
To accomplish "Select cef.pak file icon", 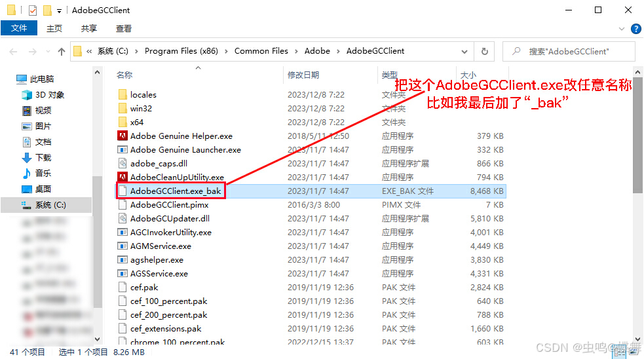I will coord(123,288).
